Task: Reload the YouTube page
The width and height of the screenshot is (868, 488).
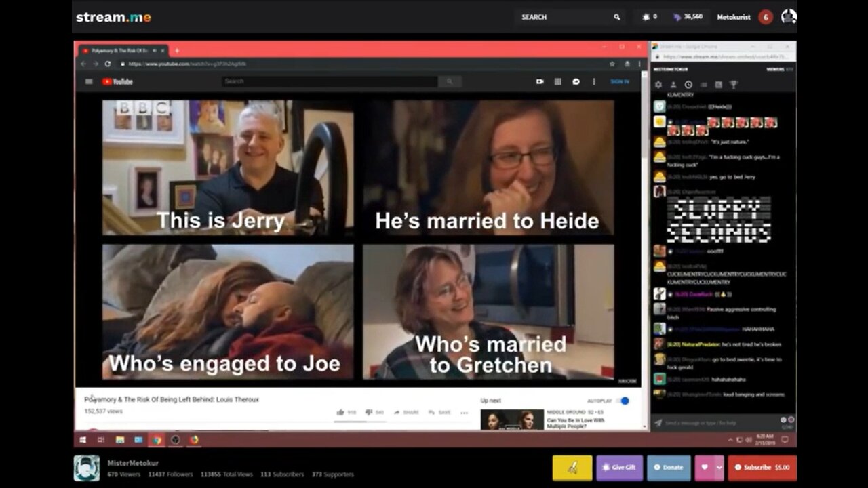Action: pyautogui.click(x=108, y=64)
